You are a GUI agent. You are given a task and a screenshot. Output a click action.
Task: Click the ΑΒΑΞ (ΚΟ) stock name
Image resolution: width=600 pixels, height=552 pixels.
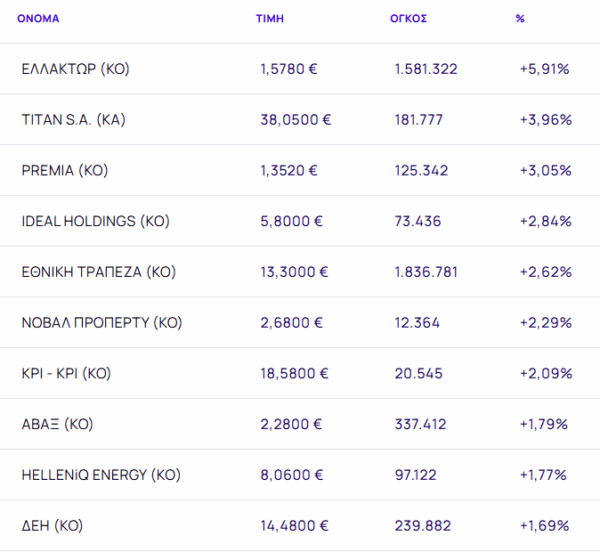coord(57,424)
